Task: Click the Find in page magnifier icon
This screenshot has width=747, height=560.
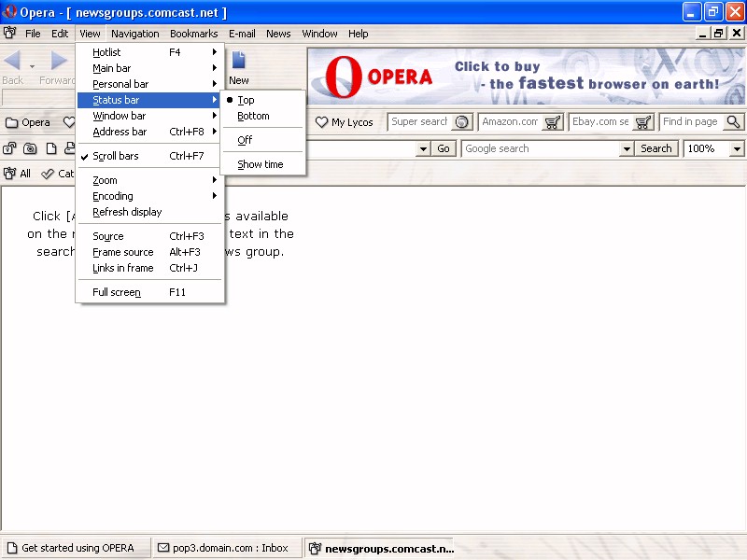Action: [733, 122]
